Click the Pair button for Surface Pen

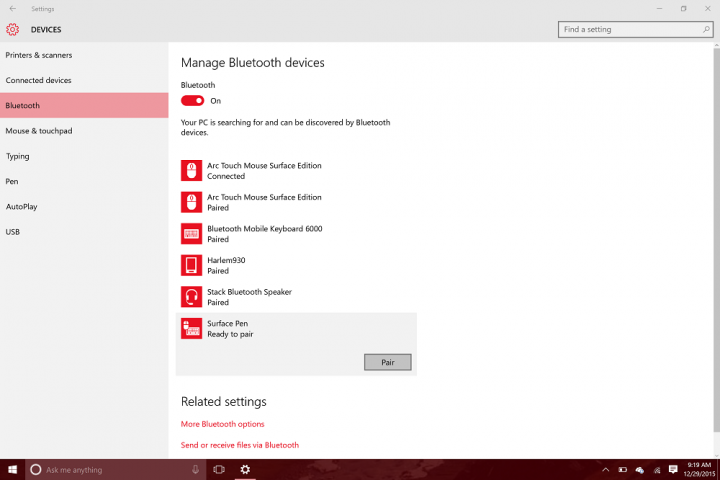pyautogui.click(x=388, y=362)
